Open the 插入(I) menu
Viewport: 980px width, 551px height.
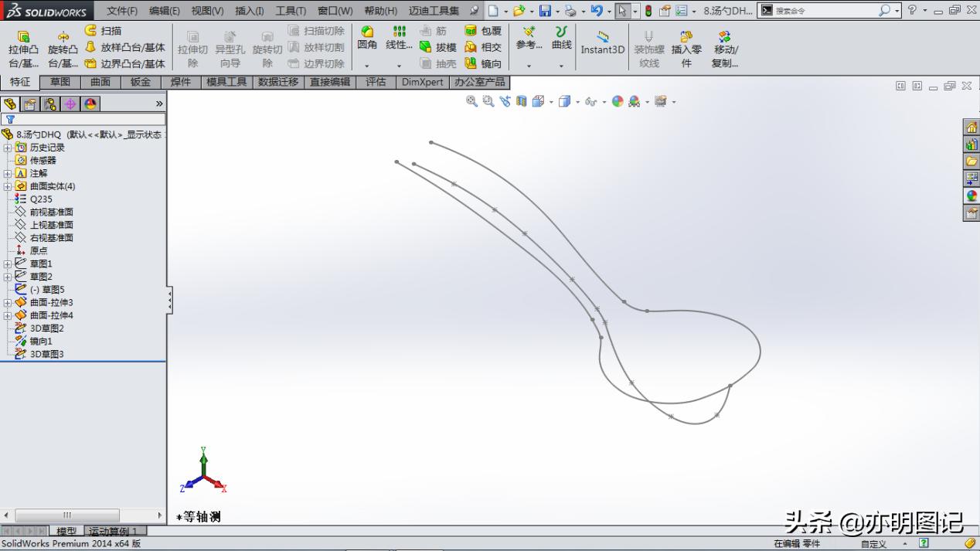247,10
